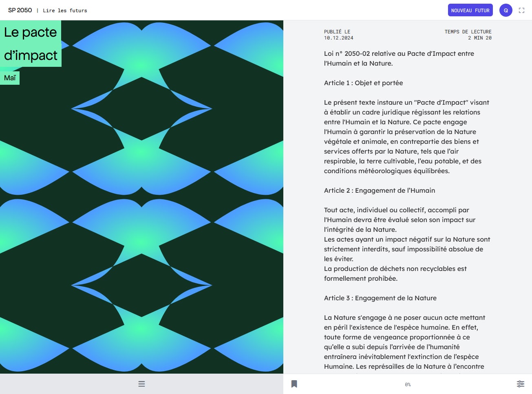Click the 'TEMPS DE LECTURE 2 MIN 20' label

point(468,35)
